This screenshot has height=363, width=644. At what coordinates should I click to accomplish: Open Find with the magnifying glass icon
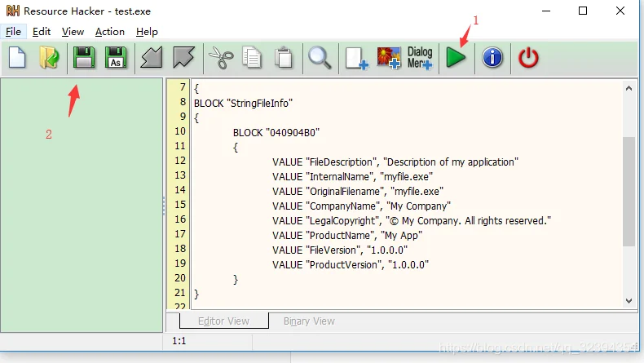pos(320,58)
